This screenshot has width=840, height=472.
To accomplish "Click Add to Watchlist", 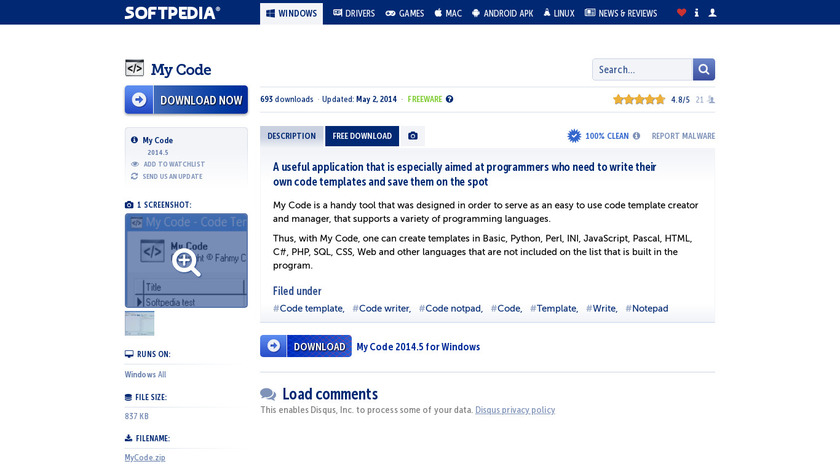I will click(x=168, y=164).
